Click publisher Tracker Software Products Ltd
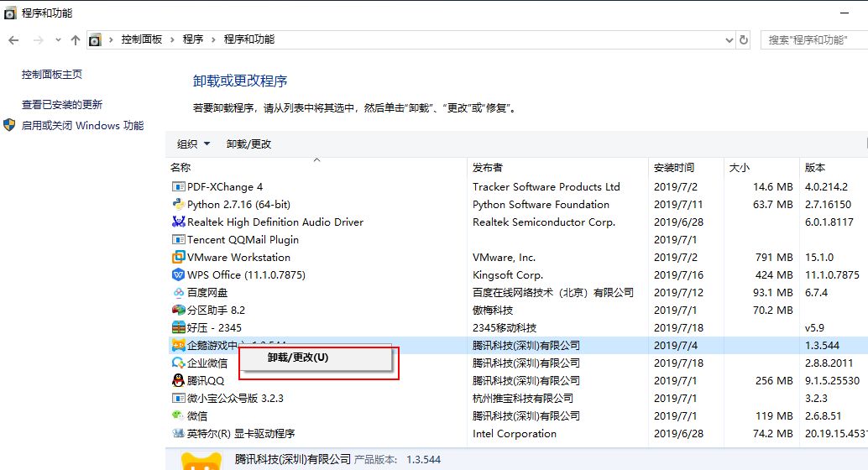This screenshot has width=868, height=470. coord(546,187)
